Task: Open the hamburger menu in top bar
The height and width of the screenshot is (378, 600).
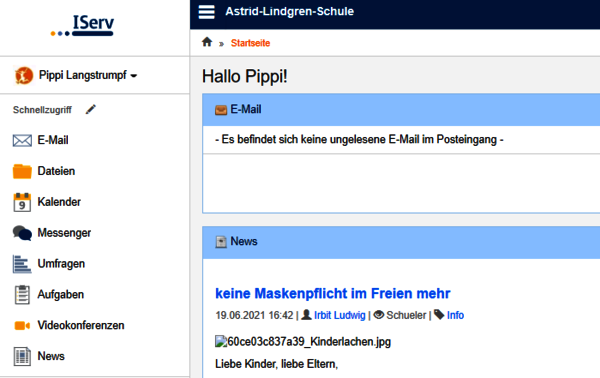Action: [x=207, y=12]
